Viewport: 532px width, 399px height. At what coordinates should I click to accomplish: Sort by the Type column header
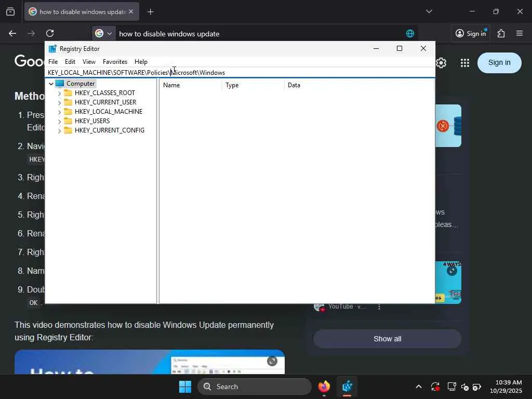(253, 85)
